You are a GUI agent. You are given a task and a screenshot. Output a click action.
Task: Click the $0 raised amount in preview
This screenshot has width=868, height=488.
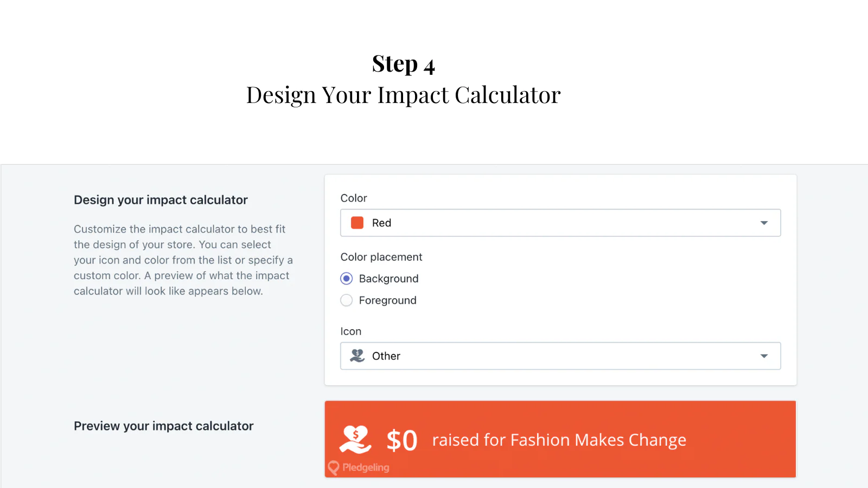click(x=402, y=440)
